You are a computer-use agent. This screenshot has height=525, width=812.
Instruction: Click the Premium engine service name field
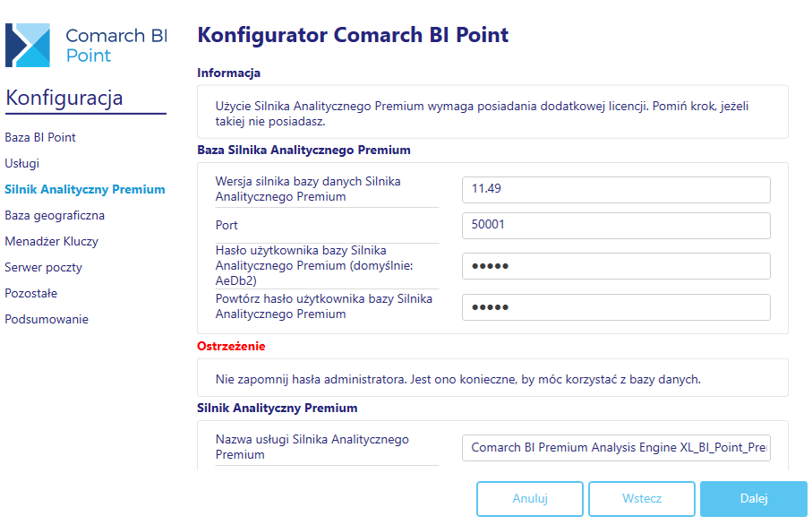[x=616, y=448]
